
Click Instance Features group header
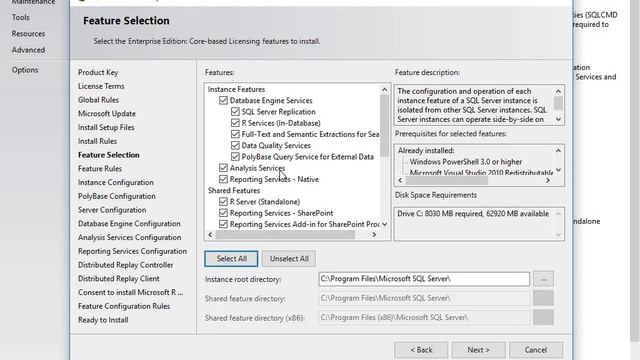[236, 89]
